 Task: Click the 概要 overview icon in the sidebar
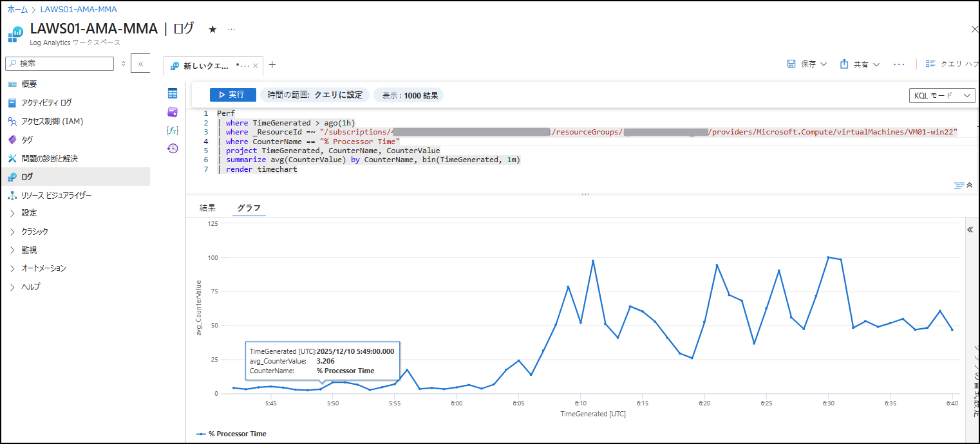coord(12,84)
